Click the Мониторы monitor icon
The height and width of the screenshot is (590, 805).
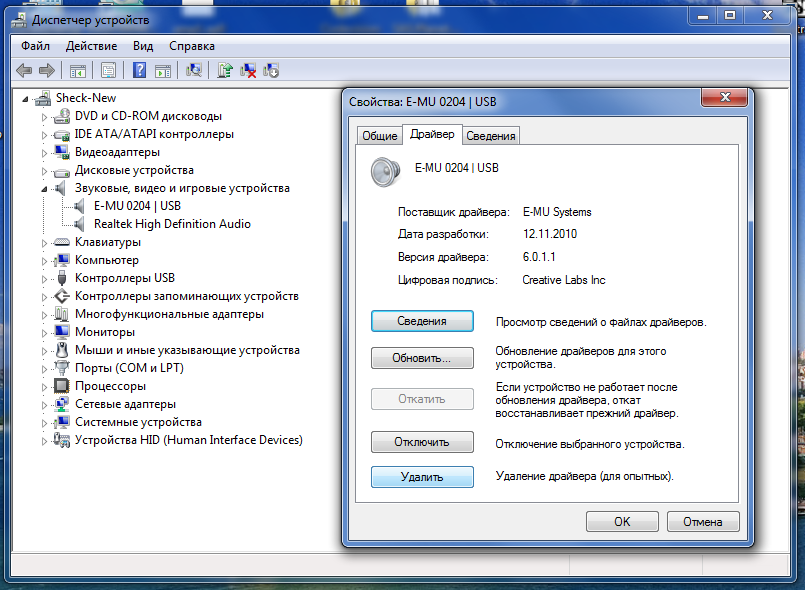[x=62, y=332]
